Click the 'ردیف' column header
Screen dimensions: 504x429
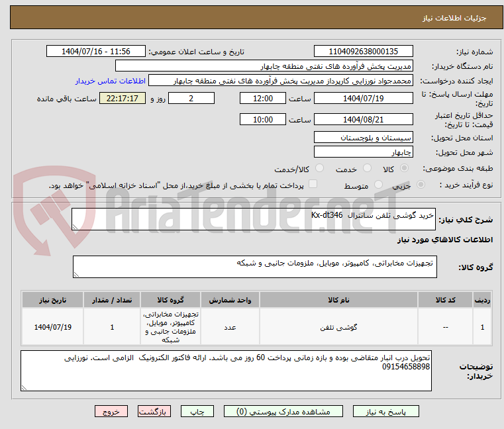tap(482, 300)
